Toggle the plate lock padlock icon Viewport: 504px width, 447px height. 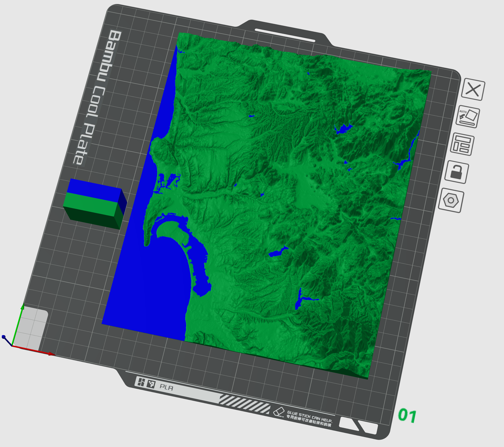click(456, 172)
